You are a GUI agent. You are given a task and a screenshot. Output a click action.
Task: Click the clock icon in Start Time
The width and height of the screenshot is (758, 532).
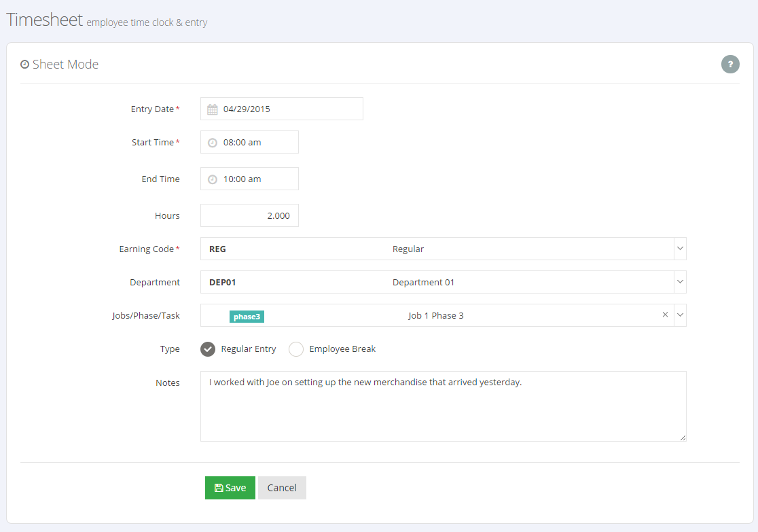click(x=212, y=143)
